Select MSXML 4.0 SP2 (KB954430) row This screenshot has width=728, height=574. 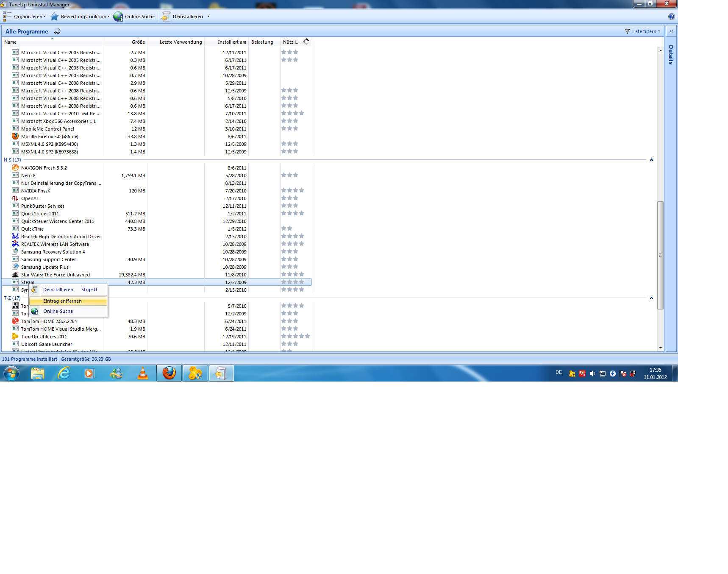(157, 144)
